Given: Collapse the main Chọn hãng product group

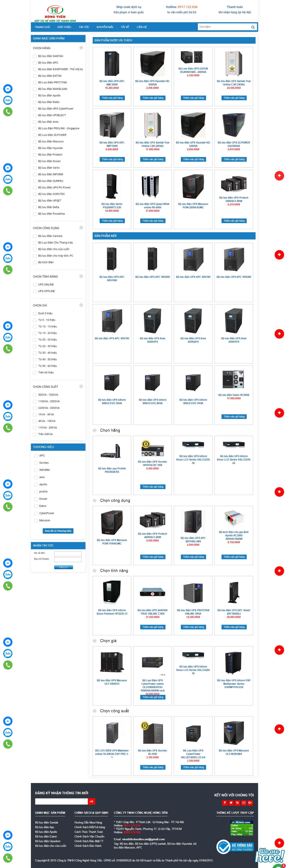Looking at the screenshot, I should coord(95,430).
